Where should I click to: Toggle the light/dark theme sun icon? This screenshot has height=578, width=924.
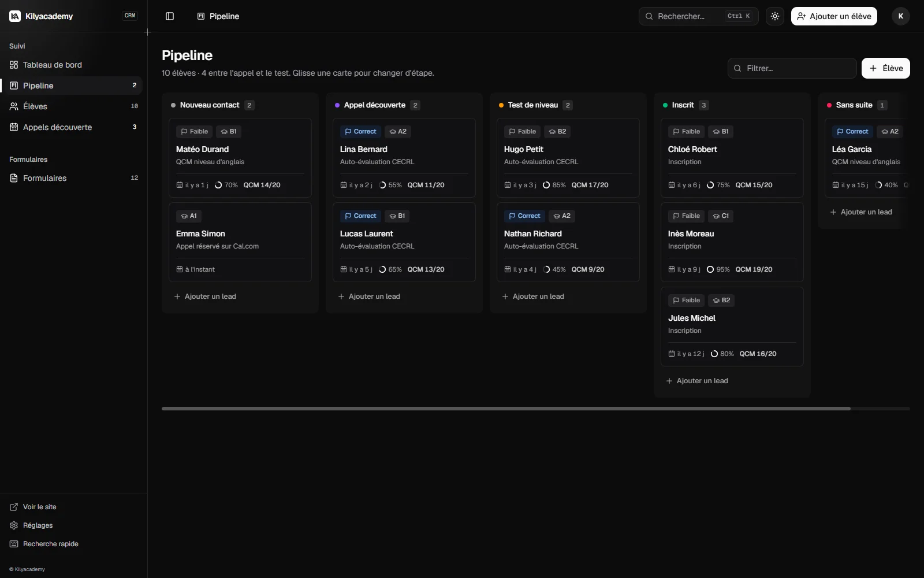pos(775,16)
